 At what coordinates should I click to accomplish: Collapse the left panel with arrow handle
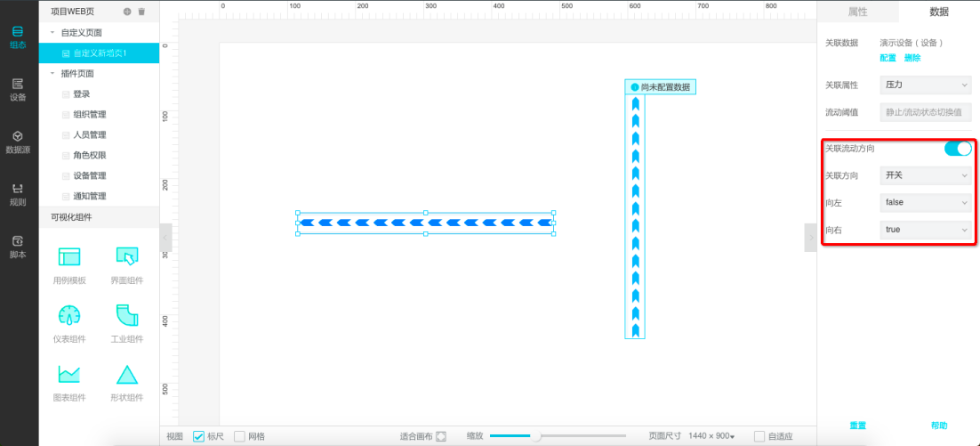(165, 238)
